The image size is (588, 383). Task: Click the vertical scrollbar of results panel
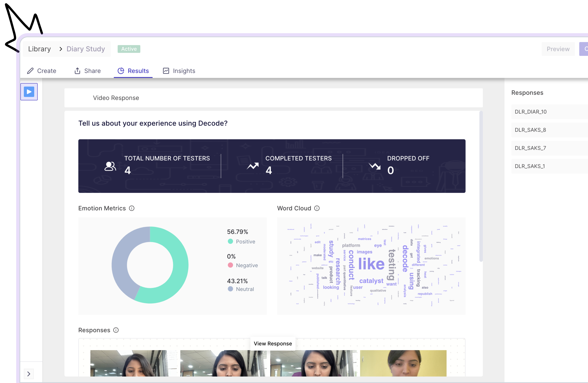(x=481, y=186)
